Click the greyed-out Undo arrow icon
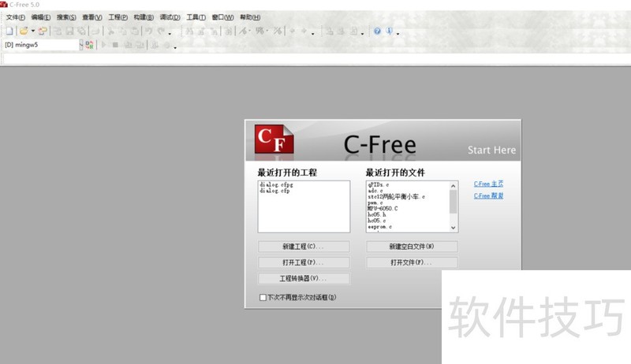The height and width of the screenshot is (364, 631). point(148,31)
